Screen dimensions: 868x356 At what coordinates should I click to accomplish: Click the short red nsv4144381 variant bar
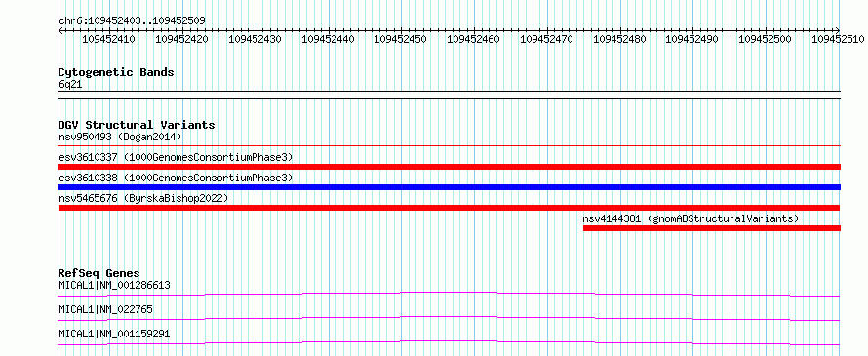tap(712, 228)
